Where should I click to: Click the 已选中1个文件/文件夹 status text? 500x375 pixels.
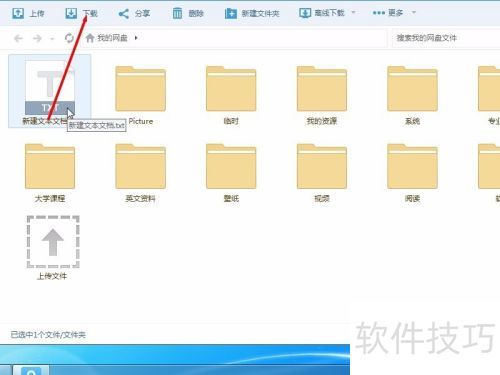pos(48,335)
